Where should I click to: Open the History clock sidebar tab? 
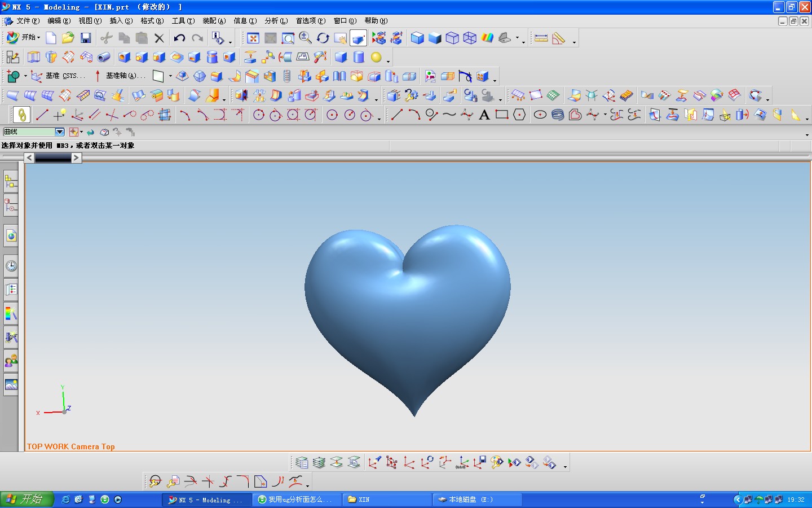coord(11,266)
